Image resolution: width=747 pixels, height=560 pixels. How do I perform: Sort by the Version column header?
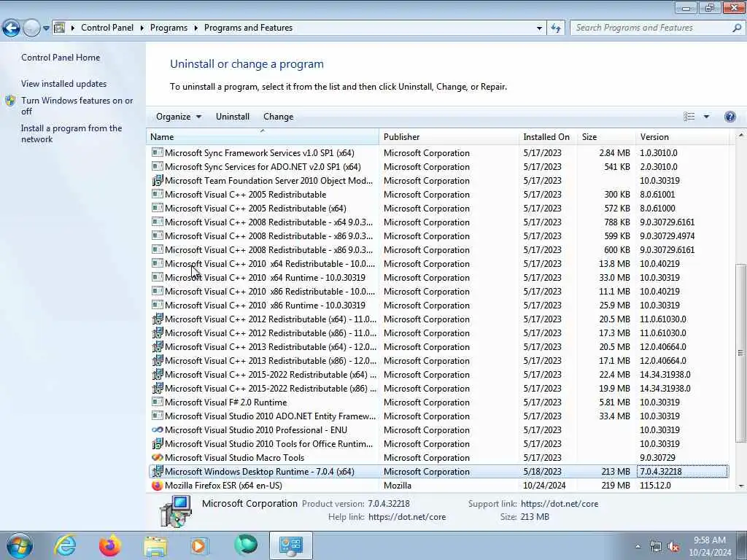pos(682,136)
